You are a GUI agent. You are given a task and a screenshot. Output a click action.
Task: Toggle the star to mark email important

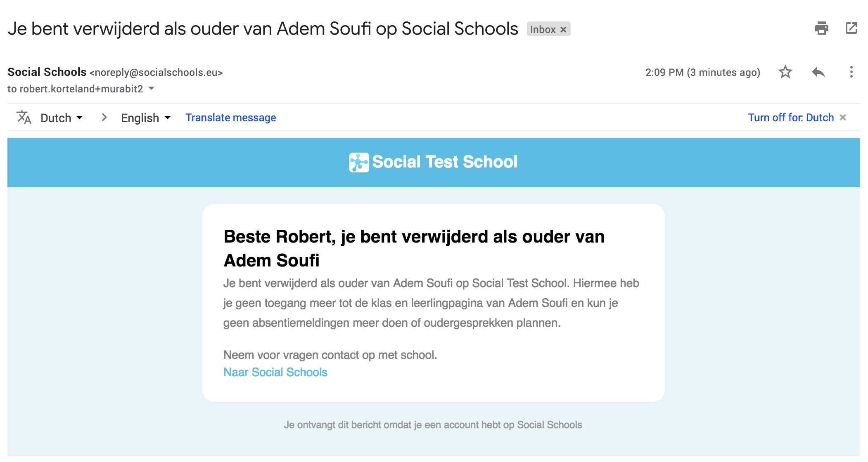coord(785,72)
